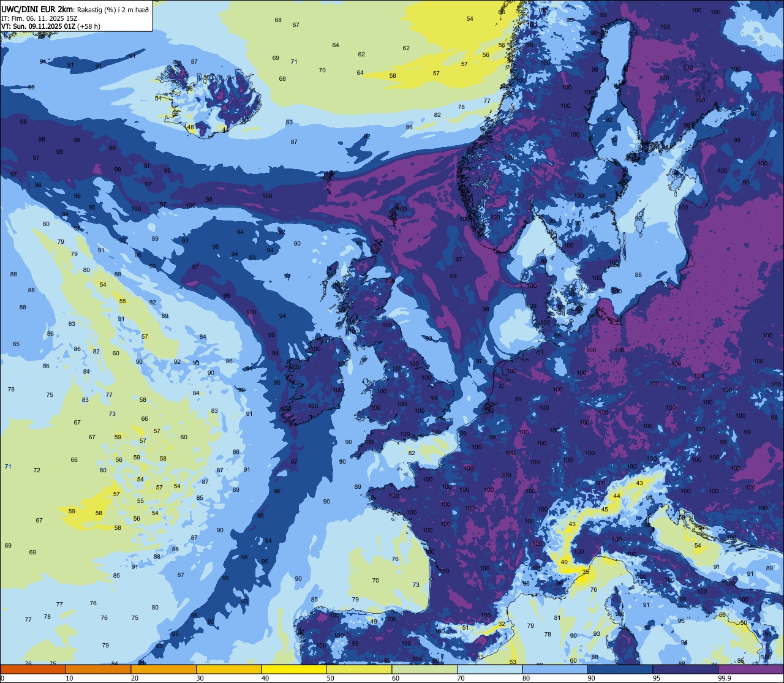Choose the 60–70% pale green legend swatch
Image resolution: width=784 pixels, height=683 pixels.
click(424, 669)
